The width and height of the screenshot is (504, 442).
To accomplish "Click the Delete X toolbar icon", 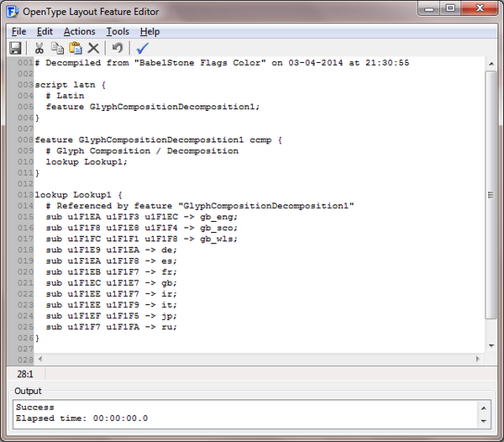I will [x=93, y=48].
